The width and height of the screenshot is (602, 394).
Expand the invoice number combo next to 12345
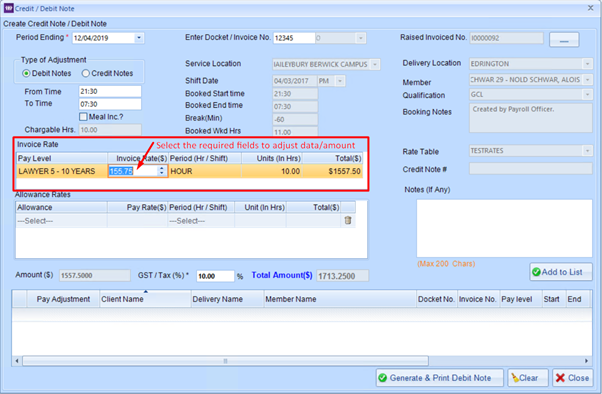pyautogui.click(x=361, y=38)
